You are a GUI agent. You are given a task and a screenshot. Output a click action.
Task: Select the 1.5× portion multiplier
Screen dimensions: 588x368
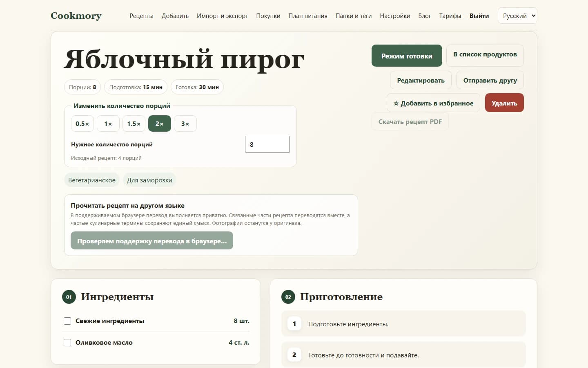(x=134, y=123)
